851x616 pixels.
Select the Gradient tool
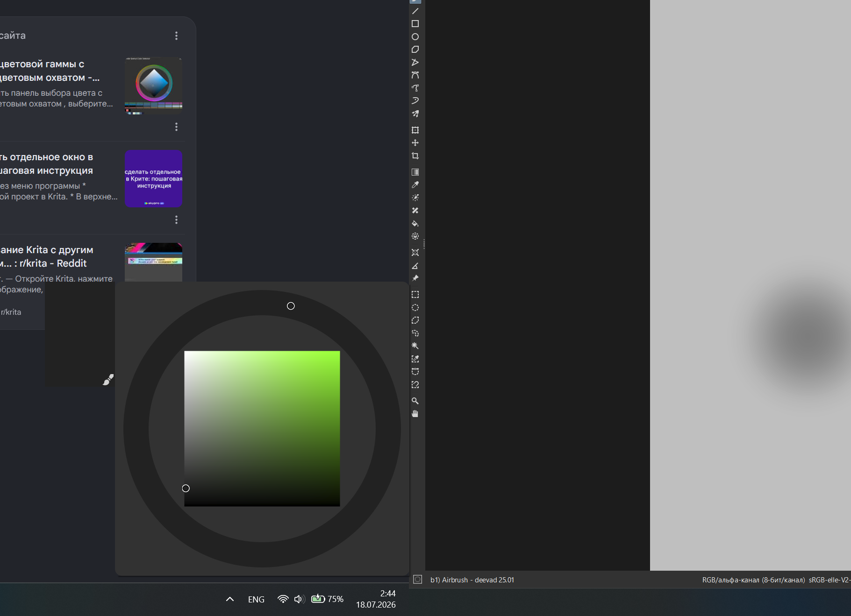point(415,172)
